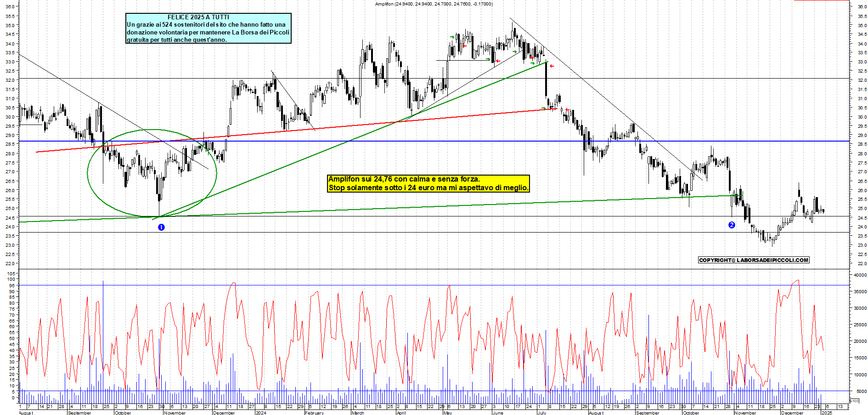Click the '30000' volume scale value
The width and height of the screenshot is (868, 415).
coord(860,308)
